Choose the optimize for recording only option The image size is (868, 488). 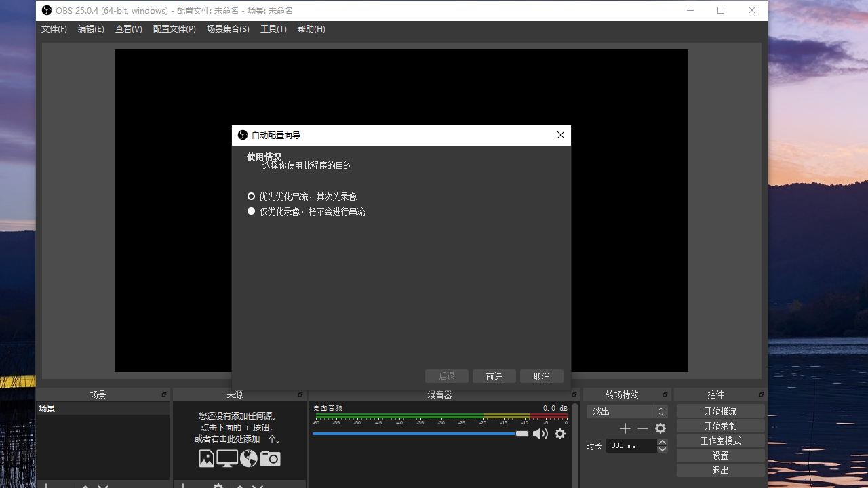click(252, 211)
